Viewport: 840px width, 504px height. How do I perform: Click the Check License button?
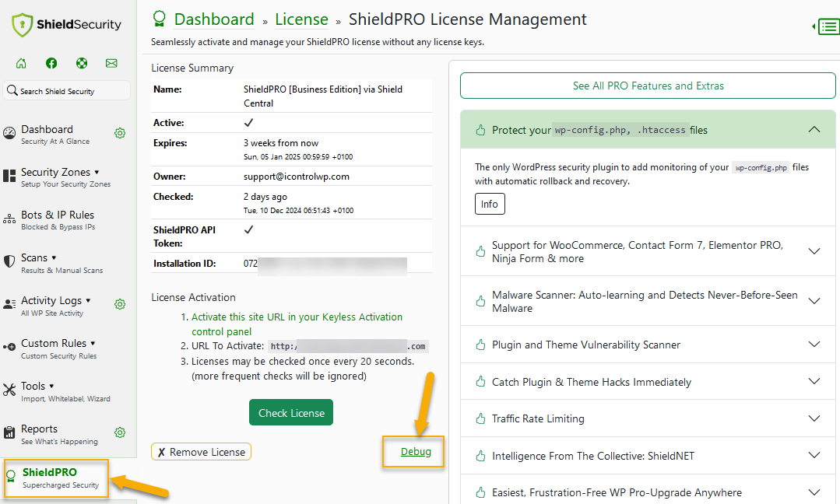(291, 412)
